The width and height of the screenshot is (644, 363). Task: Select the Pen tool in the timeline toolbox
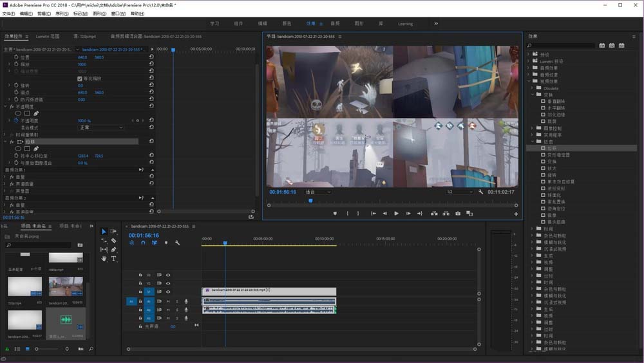tap(113, 249)
